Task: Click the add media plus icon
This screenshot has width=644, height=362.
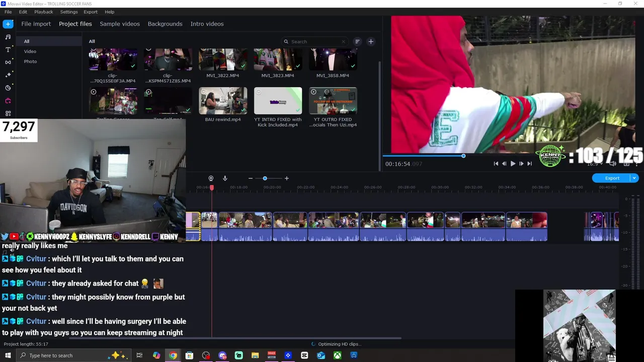Action: pyautogui.click(x=371, y=42)
